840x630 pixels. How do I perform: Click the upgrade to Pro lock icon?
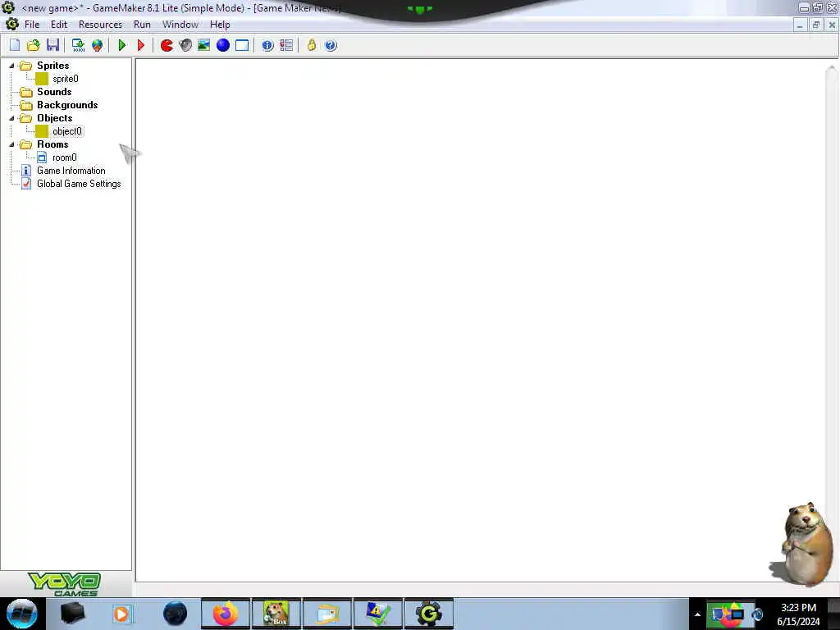tap(311, 46)
